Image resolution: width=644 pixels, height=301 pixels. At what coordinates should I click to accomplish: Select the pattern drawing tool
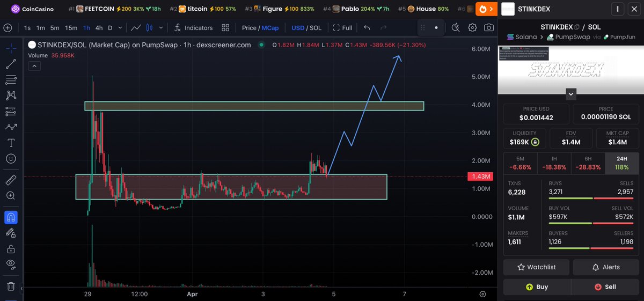point(11,96)
